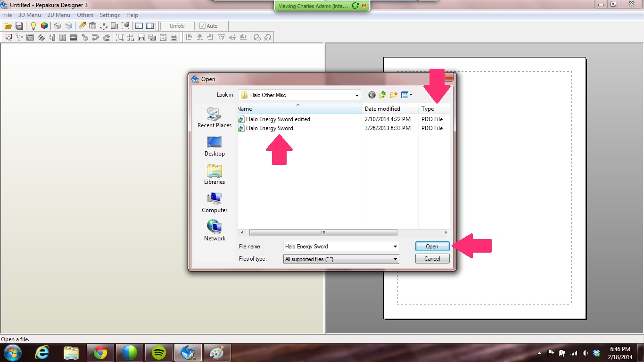The image size is (644, 362).
Task: Sort by Date modified column header
Action: click(390, 109)
